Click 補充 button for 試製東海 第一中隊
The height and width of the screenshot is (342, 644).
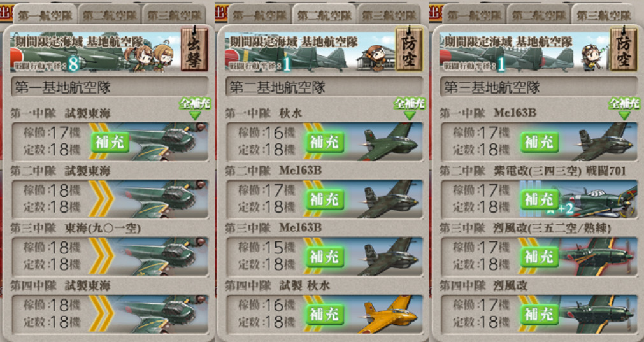point(110,142)
